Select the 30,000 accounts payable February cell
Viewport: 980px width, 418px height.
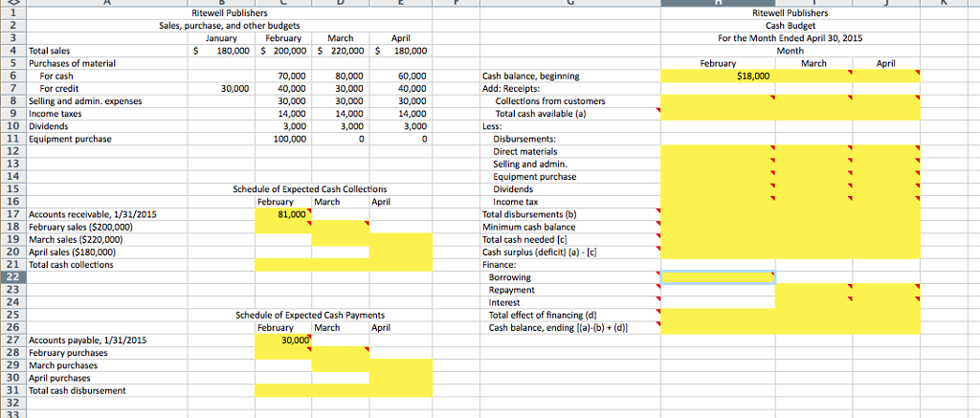pyautogui.click(x=283, y=341)
